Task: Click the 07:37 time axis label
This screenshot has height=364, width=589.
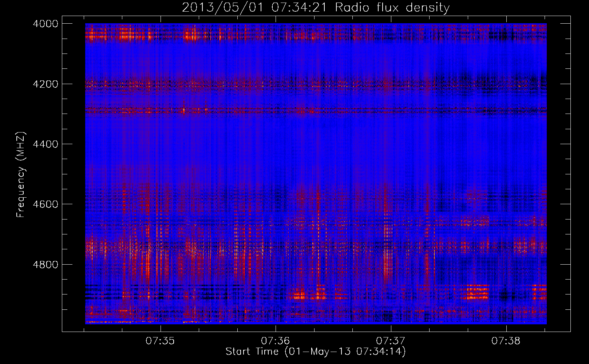Action: [x=391, y=341]
